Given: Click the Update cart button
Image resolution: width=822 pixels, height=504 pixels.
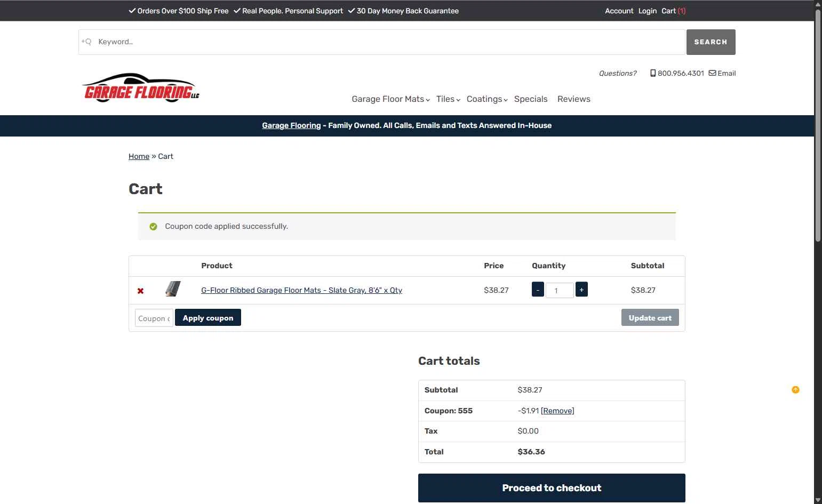Looking at the screenshot, I should point(650,317).
